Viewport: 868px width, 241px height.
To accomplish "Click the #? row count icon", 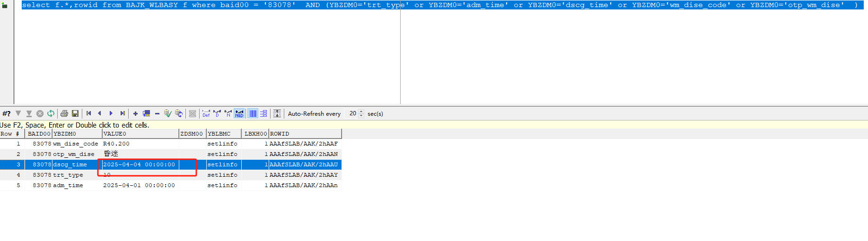I will click(7, 113).
